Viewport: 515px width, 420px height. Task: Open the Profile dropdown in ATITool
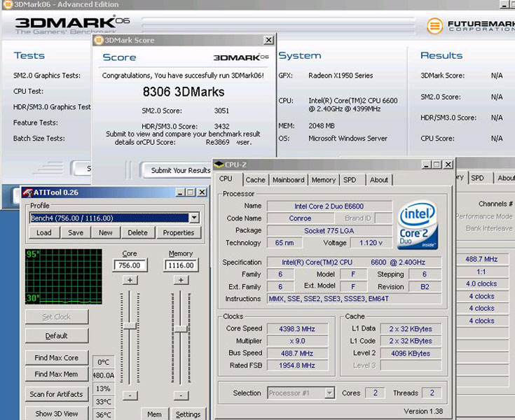click(x=195, y=218)
